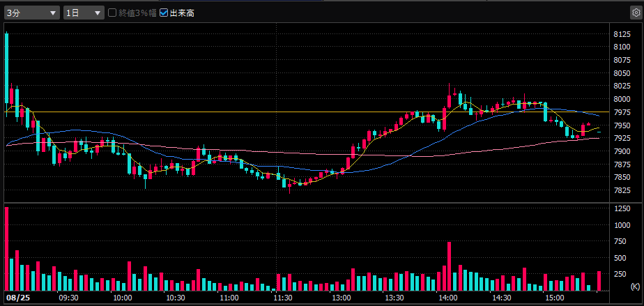This screenshot has height=306, width=644.
Task: Click the 14:30 time axis label
Action: (x=502, y=298)
